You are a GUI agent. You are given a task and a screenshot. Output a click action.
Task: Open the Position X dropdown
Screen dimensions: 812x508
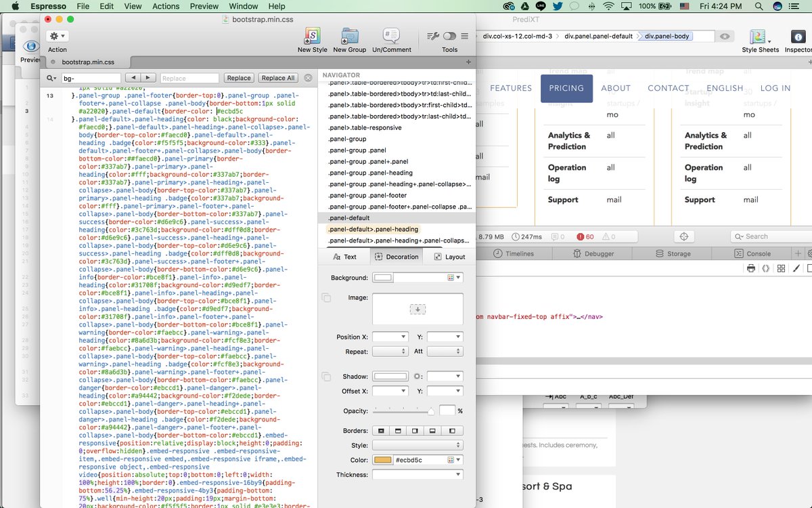click(403, 337)
